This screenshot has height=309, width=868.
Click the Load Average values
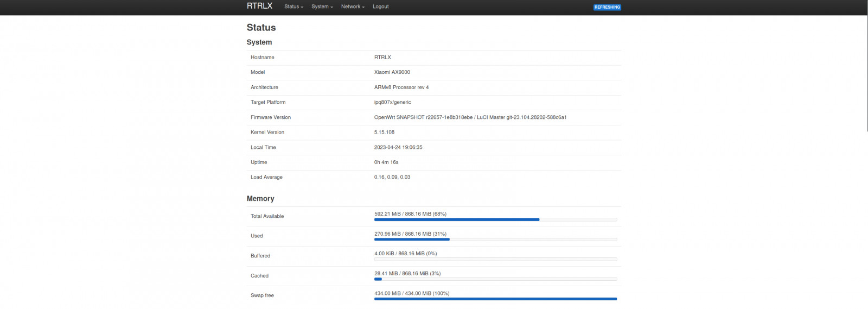click(392, 177)
